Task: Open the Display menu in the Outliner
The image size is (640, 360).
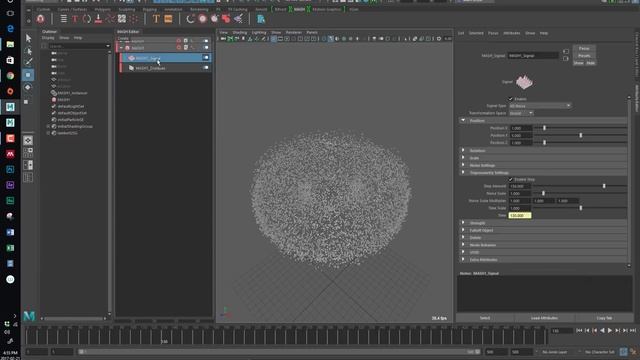Action: coord(48,38)
